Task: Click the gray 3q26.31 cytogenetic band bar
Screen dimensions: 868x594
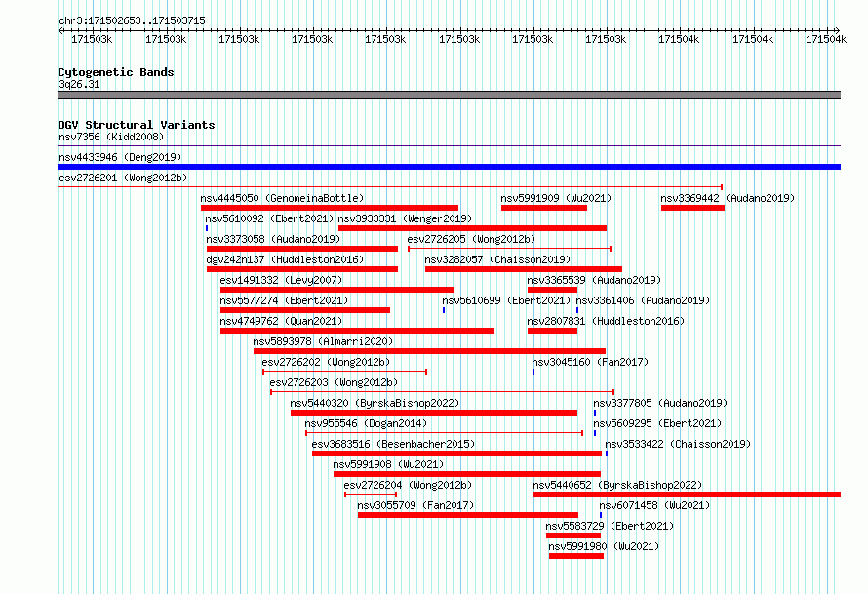Action: [x=449, y=95]
